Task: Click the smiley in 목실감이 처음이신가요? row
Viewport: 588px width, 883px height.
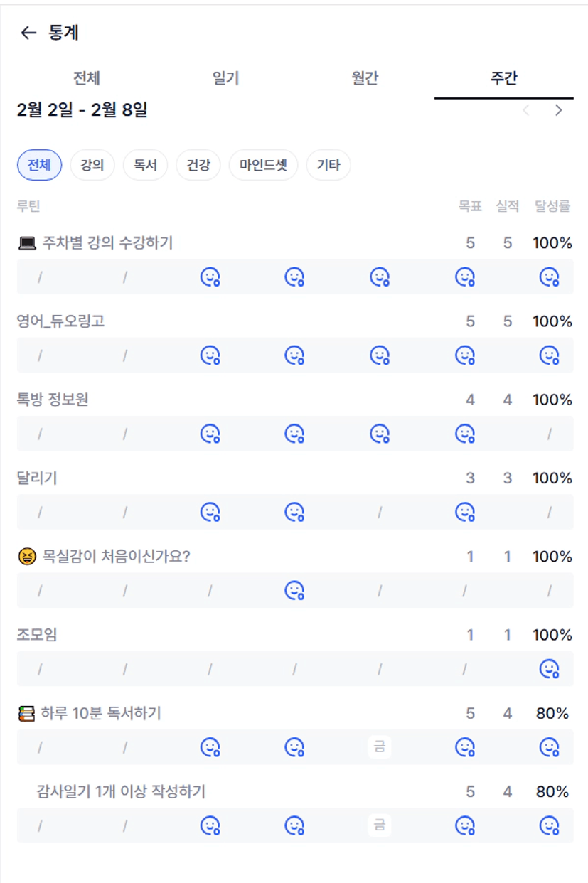Action: (294, 590)
